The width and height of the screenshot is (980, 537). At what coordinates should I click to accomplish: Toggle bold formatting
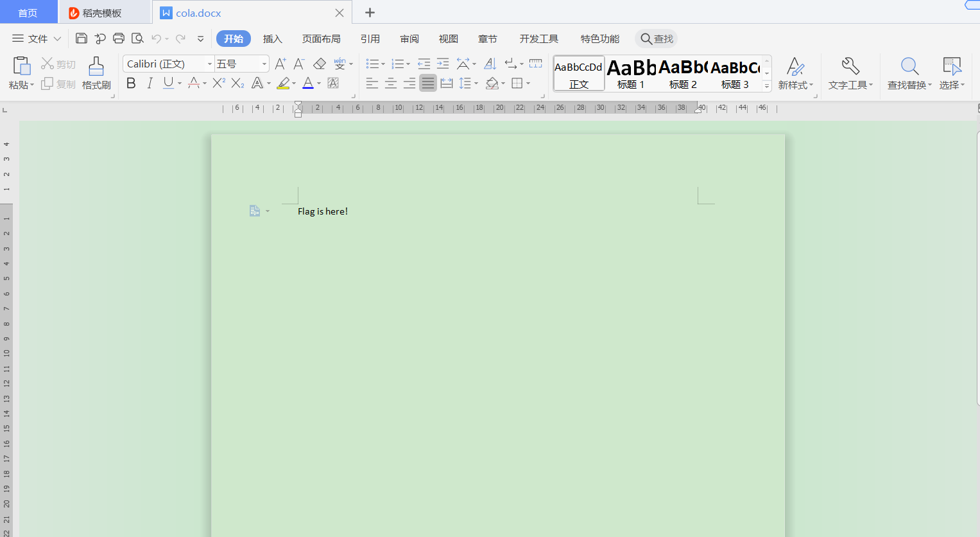click(x=131, y=83)
